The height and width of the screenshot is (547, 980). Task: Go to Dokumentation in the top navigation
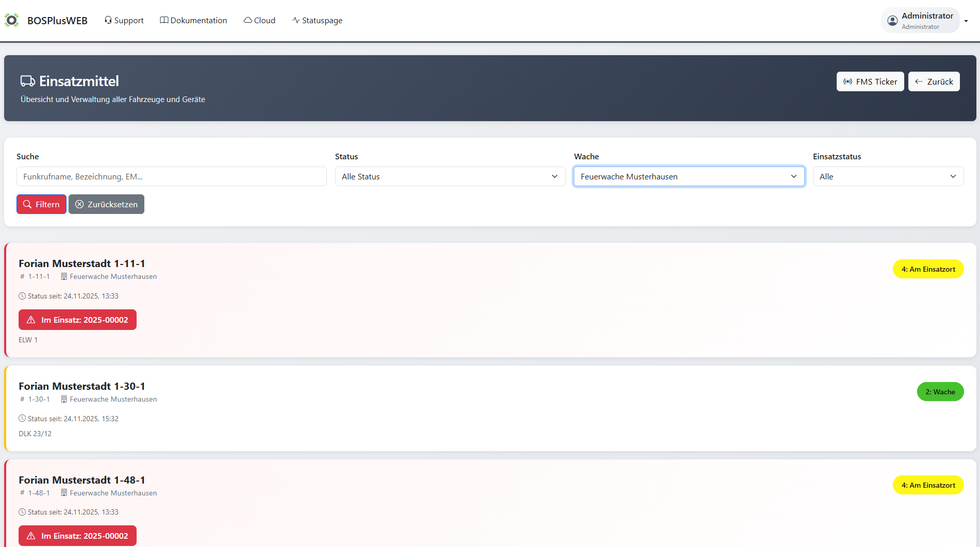tap(193, 21)
